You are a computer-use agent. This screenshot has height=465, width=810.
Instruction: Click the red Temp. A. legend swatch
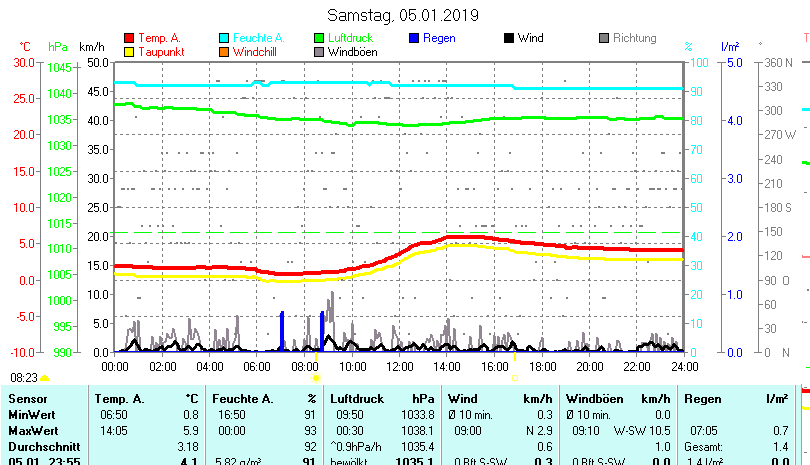coord(129,38)
